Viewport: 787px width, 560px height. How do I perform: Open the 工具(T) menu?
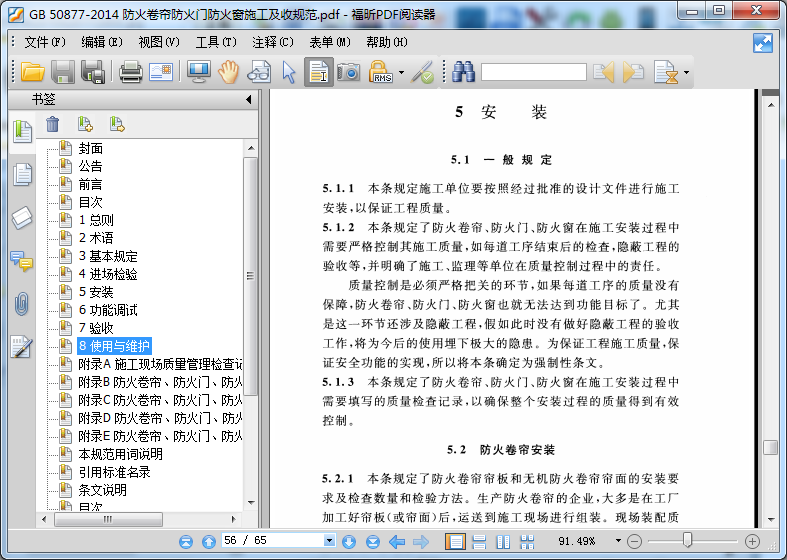[216, 42]
